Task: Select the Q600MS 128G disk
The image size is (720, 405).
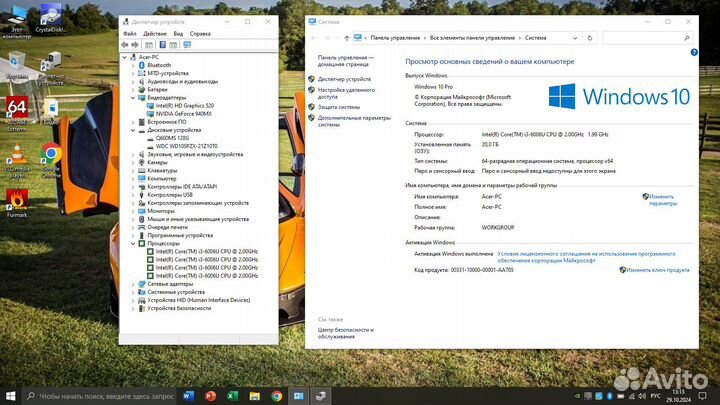Action: (172, 138)
